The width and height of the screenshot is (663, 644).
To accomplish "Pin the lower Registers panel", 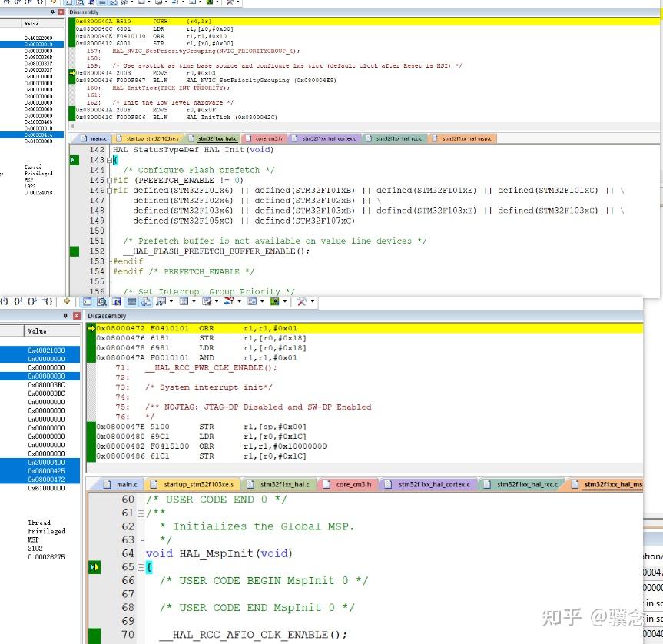I will pyautogui.click(x=65, y=316).
